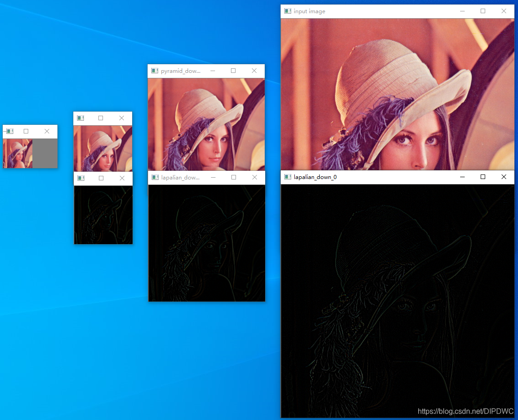Minimize the lapalian_down_0 window
518x420 pixels.
pyautogui.click(x=462, y=177)
